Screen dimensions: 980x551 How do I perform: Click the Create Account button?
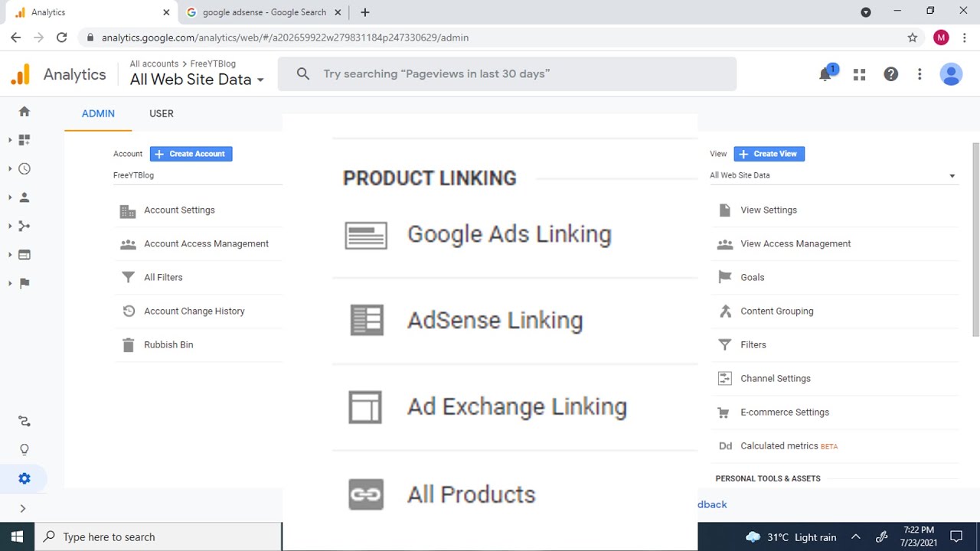point(191,154)
